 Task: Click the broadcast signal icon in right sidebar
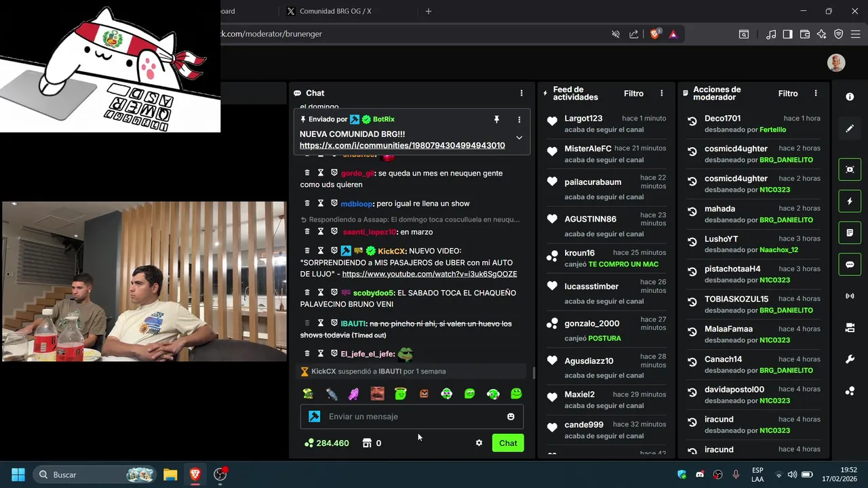[x=850, y=296]
